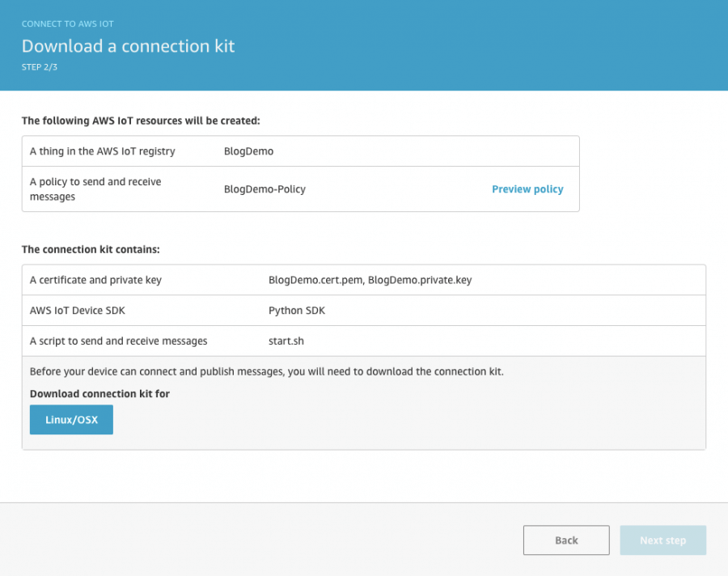Proceed using the Next step button
Screen dimensions: 728x576
coord(663,540)
